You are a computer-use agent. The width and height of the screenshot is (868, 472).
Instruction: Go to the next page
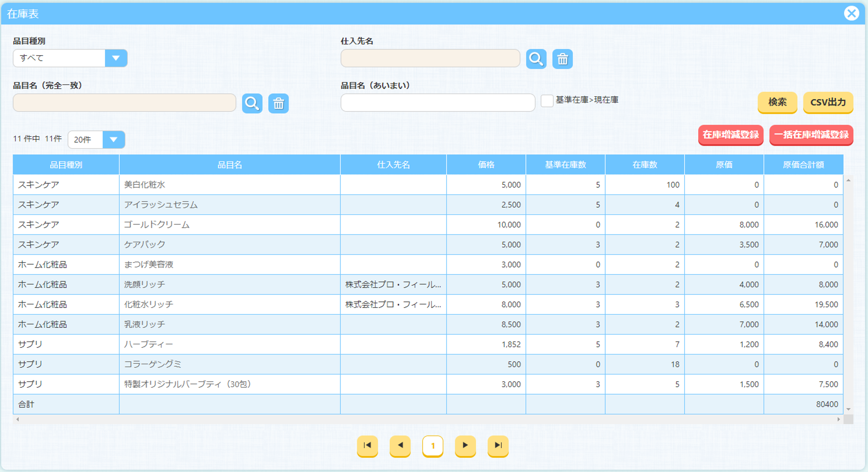pyautogui.click(x=465, y=445)
